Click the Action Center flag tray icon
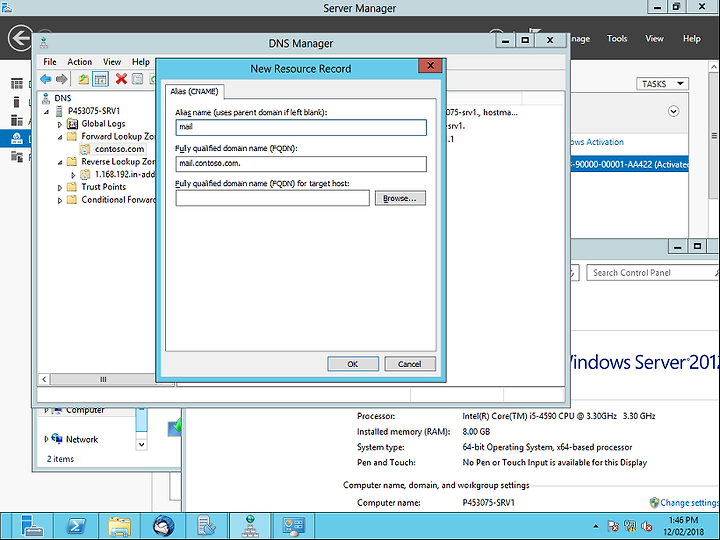This screenshot has width=720, height=540. click(613, 526)
